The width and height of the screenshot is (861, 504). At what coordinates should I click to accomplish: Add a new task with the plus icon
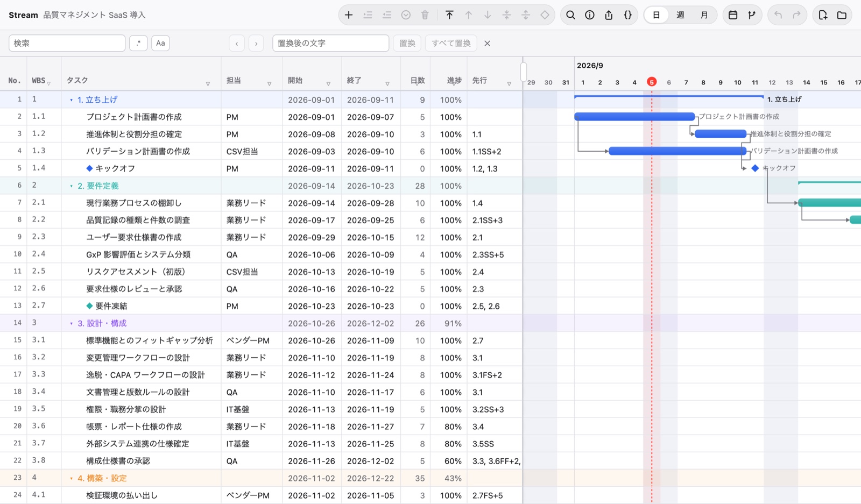(349, 15)
